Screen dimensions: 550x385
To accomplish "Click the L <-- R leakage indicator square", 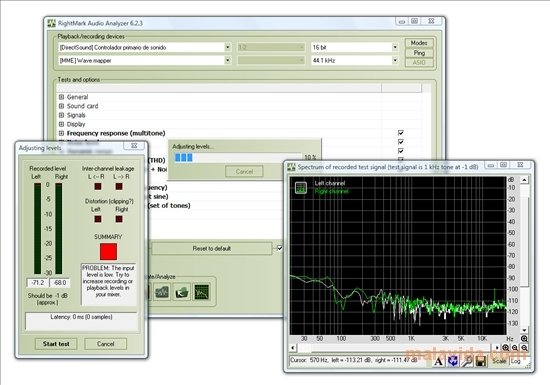I will pos(98,186).
